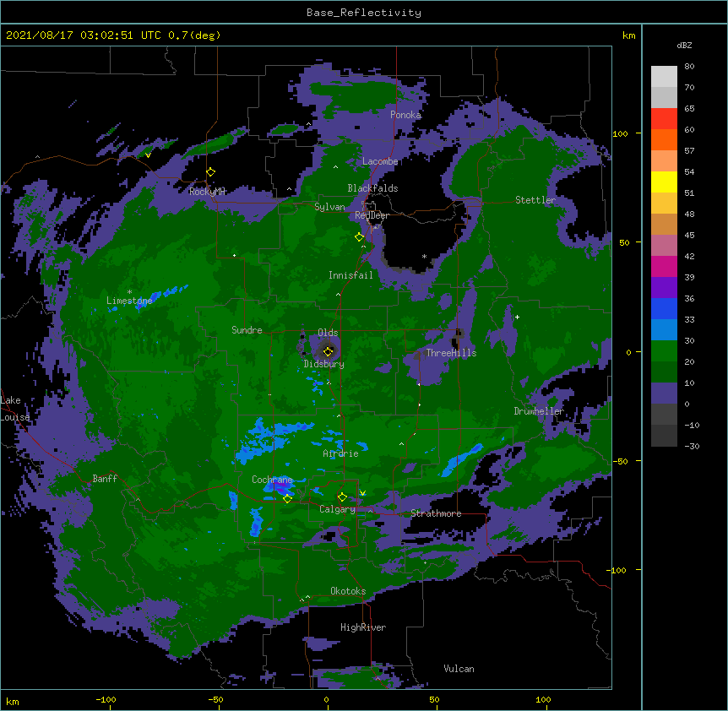Select the Sundre label
The width and height of the screenshot is (728, 711).
pos(247,330)
